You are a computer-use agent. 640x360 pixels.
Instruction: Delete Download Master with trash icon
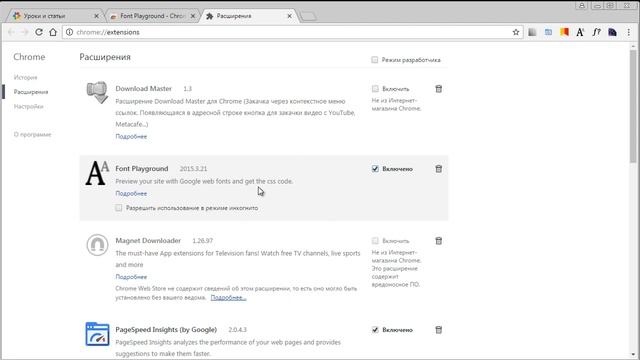click(x=439, y=89)
